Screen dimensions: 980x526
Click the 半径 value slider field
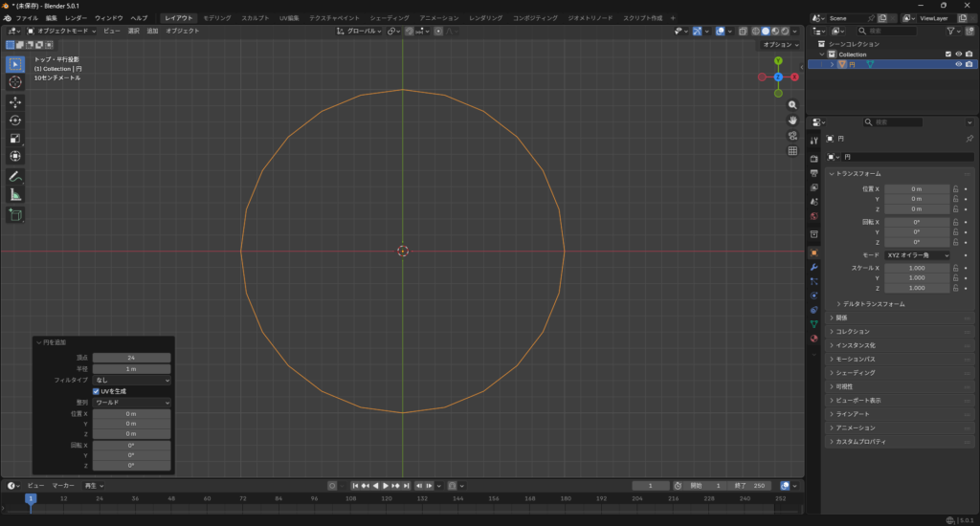pyautogui.click(x=132, y=368)
